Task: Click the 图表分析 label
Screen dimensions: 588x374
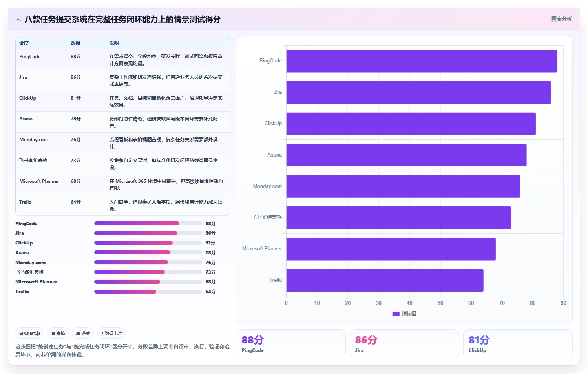Action: [561, 19]
